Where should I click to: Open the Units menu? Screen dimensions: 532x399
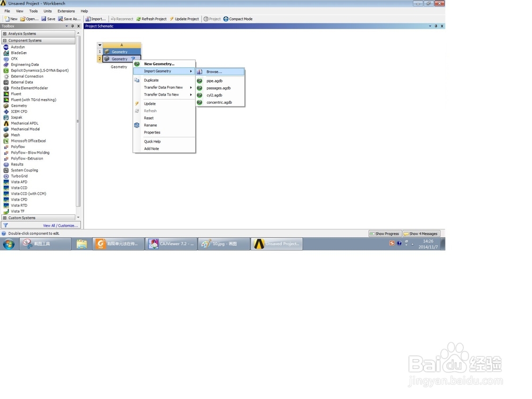point(47,11)
